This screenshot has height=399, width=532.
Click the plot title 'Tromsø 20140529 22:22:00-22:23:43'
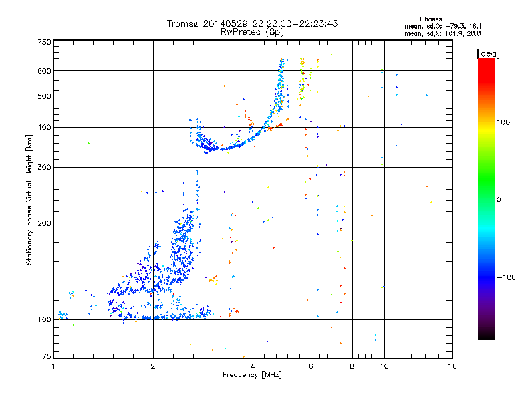252,23
